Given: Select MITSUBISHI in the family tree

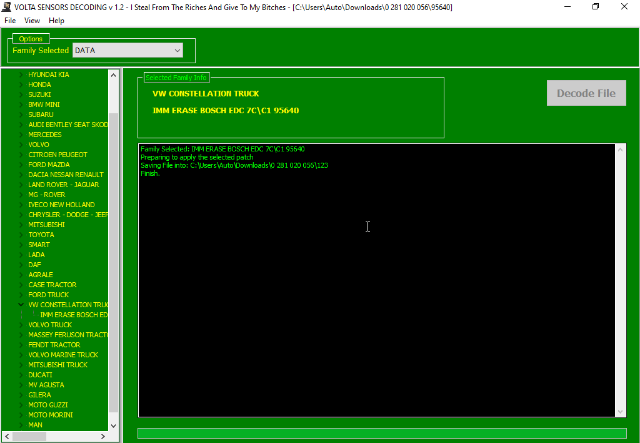Looking at the screenshot, I should pyautogui.click(x=47, y=225).
